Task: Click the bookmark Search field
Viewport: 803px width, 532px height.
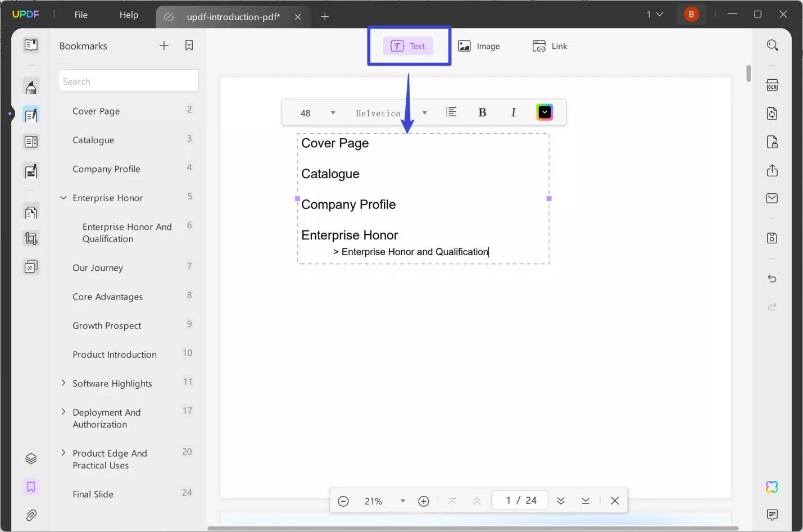Action: (128, 81)
